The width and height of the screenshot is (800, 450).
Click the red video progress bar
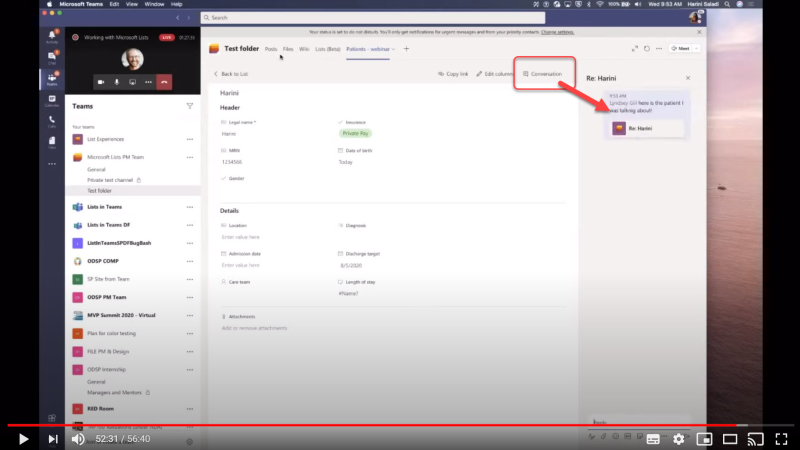coord(372,425)
